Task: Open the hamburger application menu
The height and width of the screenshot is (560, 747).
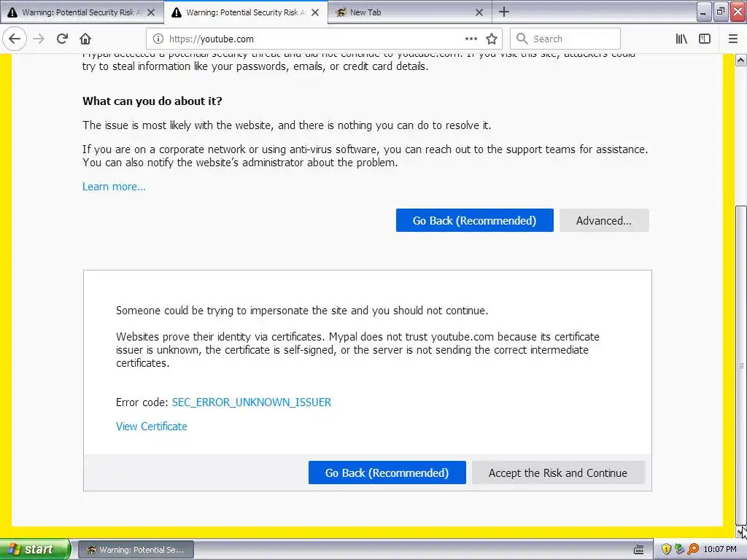Action: 733,39
